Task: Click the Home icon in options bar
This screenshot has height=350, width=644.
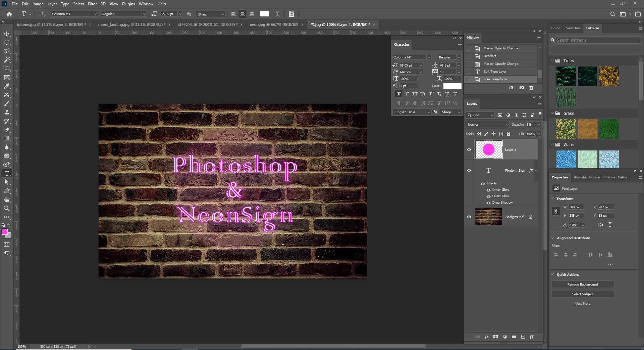Action: click(9, 14)
